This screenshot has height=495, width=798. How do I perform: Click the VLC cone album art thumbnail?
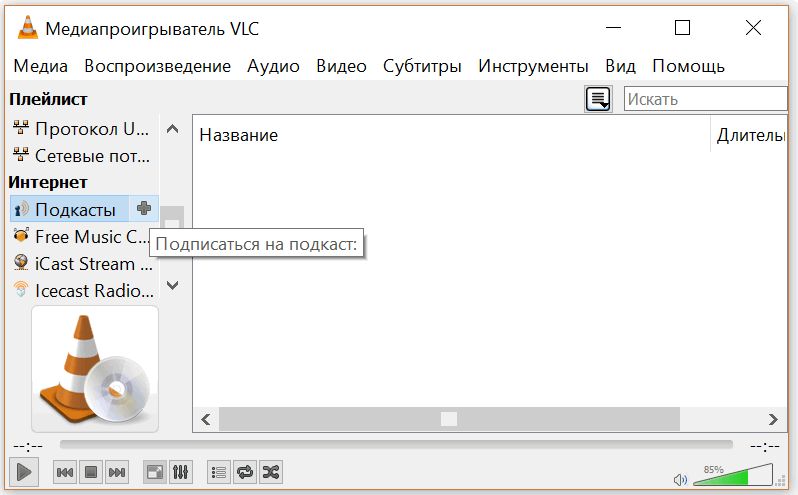click(x=95, y=369)
